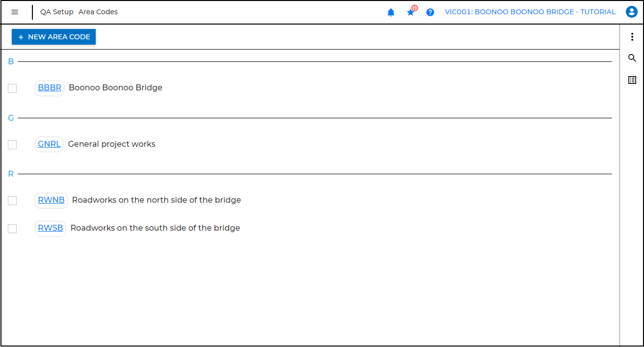
Task: Open the user account avatar
Action: [632, 12]
